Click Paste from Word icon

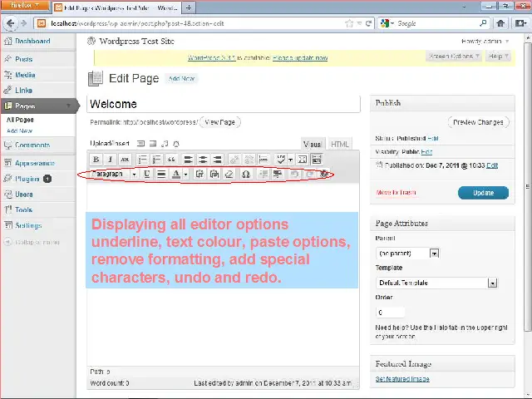[214, 174]
